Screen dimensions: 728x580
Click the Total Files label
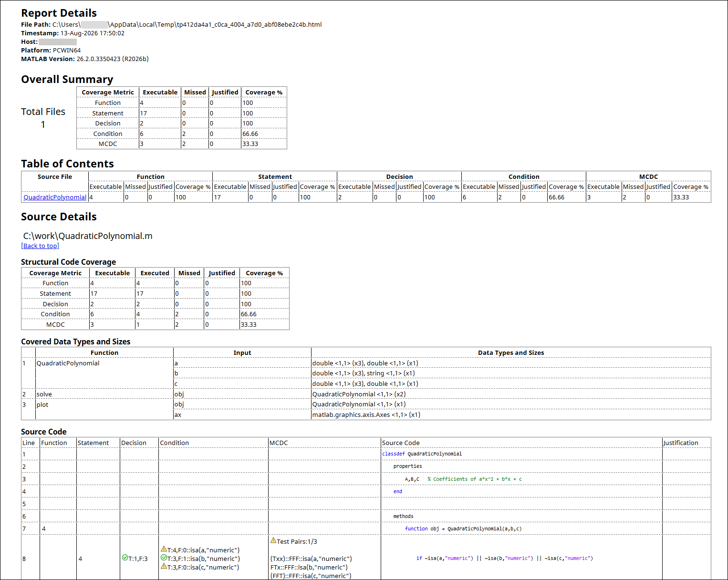coord(43,112)
